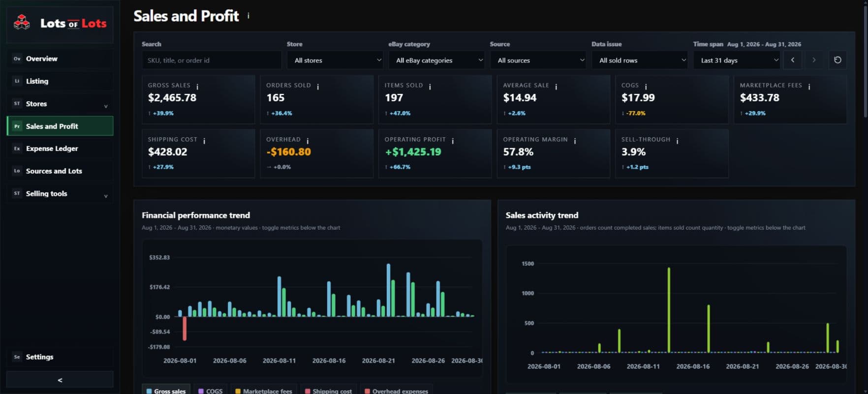The height and width of the screenshot is (394, 868).
Task: Click the 57.8% operating margin value
Action: [x=518, y=152]
